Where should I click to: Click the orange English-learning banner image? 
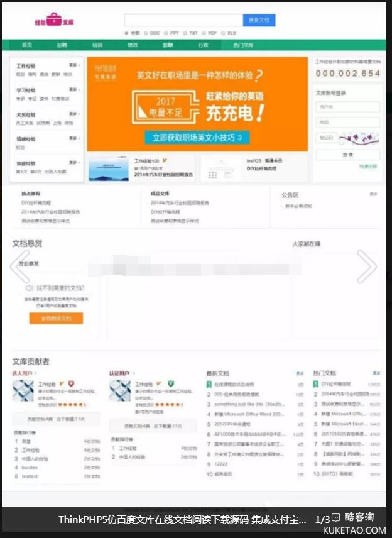[x=197, y=104]
